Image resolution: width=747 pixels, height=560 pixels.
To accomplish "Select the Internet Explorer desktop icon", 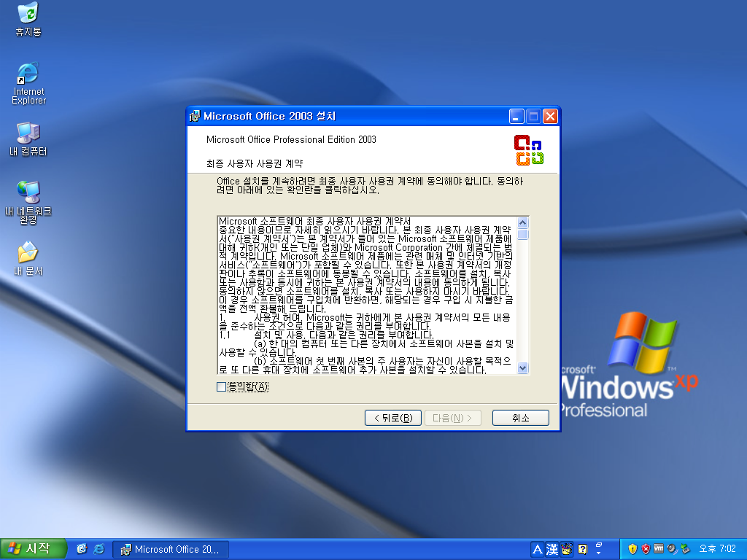I will coord(28,83).
